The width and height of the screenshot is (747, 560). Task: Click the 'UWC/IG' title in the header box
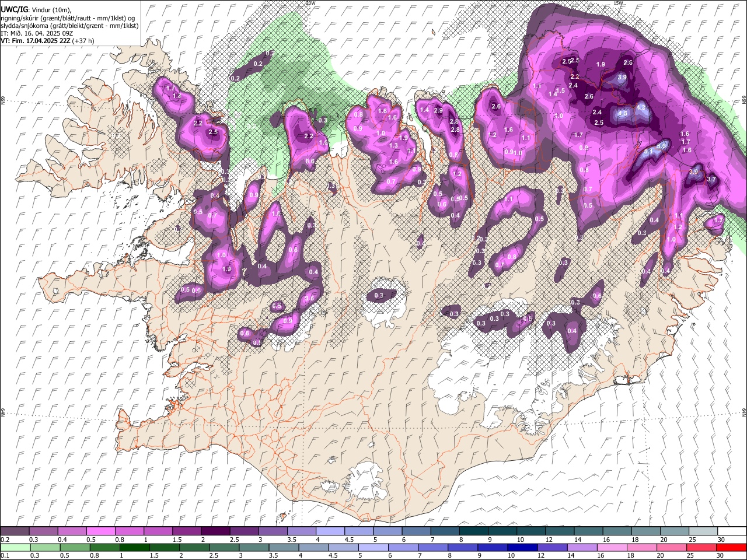tap(13, 10)
